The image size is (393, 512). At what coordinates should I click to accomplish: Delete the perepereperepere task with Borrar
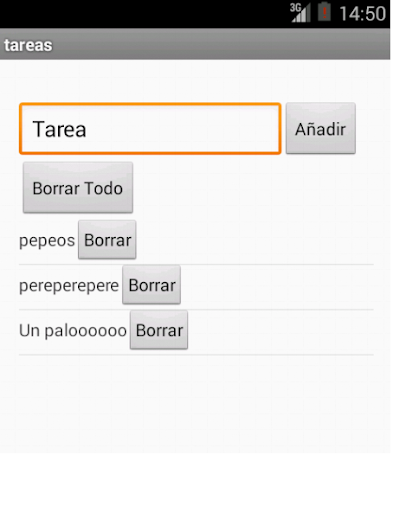click(x=152, y=285)
